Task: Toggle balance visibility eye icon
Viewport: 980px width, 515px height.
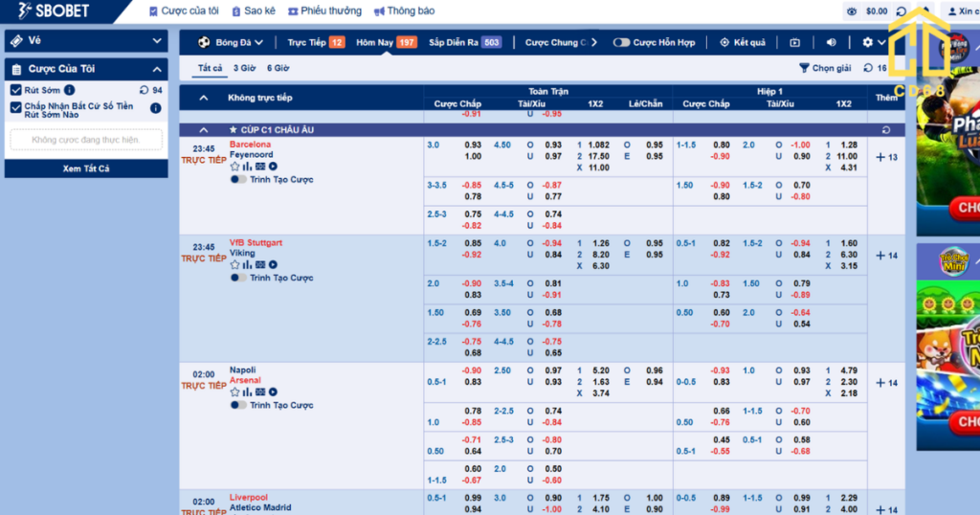Action: coord(851,11)
